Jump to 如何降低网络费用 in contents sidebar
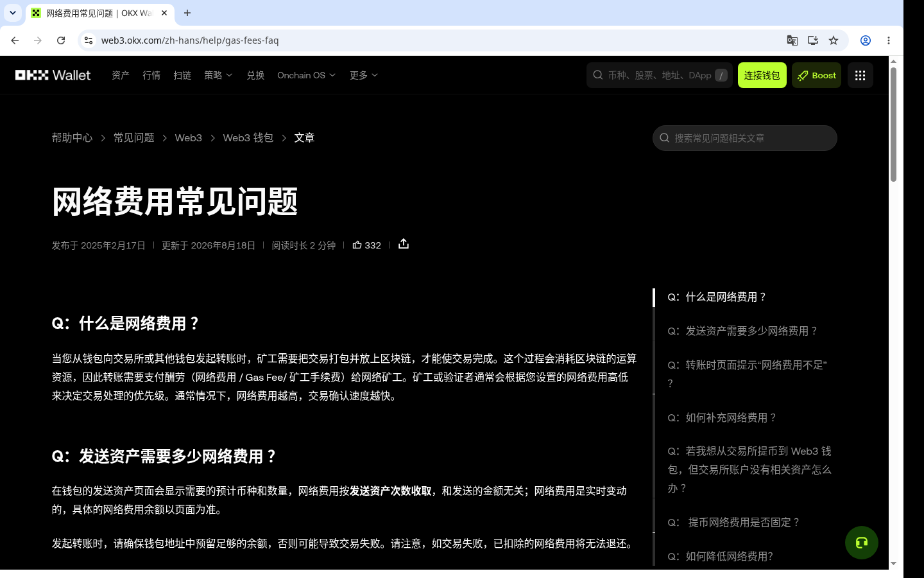The width and height of the screenshot is (924, 578). [x=720, y=557]
